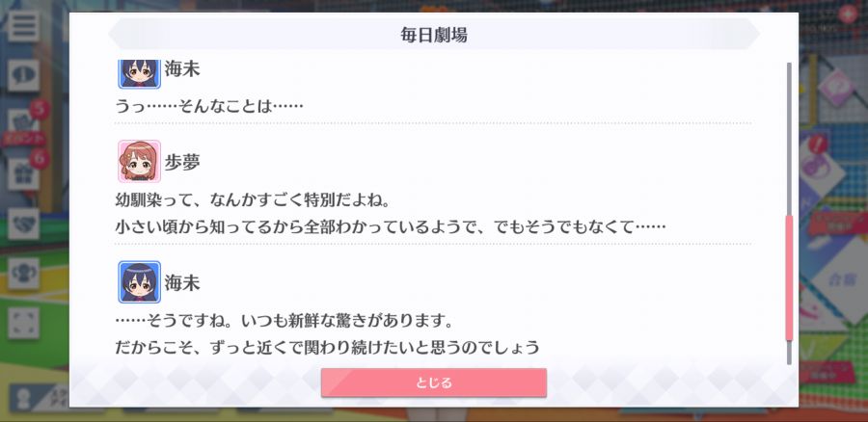Viewport: 868px width, 422px height.
Task: Open the trophy goals icon
Action: click(x=23, y=274)
